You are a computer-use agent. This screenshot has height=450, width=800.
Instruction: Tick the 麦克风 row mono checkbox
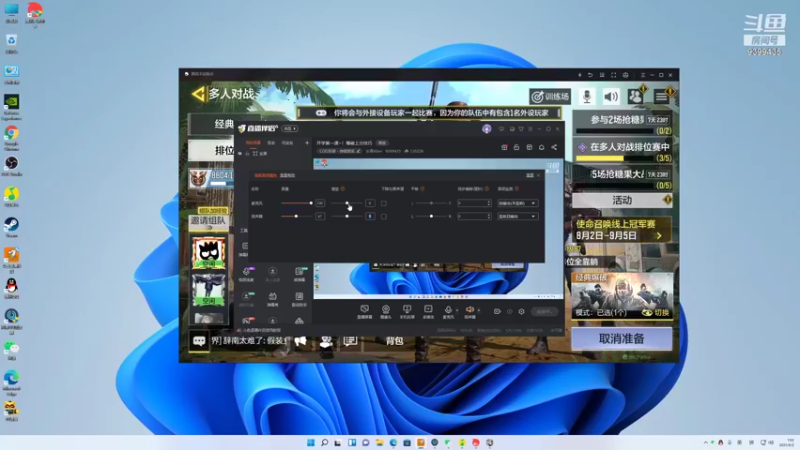pyautogui.click(x=384, y=203)
